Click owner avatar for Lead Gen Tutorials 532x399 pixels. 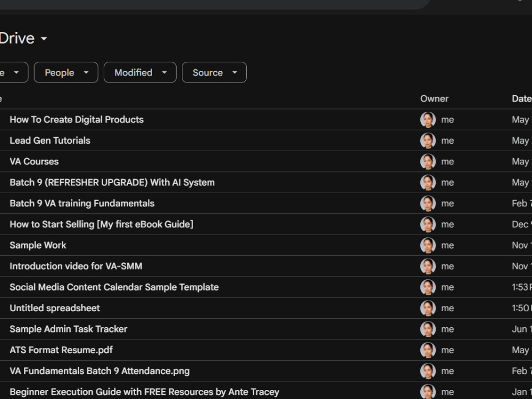[428, 140]
